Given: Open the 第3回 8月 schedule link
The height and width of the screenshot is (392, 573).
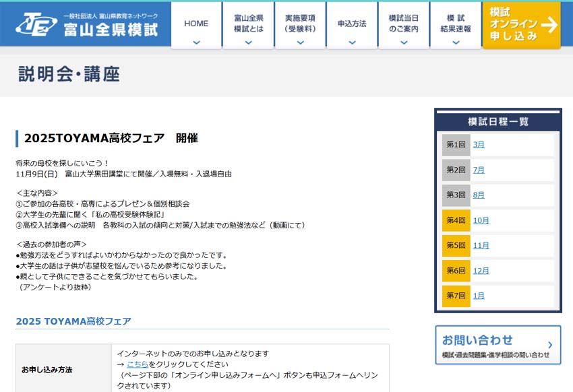Looking at the screenshot, I should (479, 195).
